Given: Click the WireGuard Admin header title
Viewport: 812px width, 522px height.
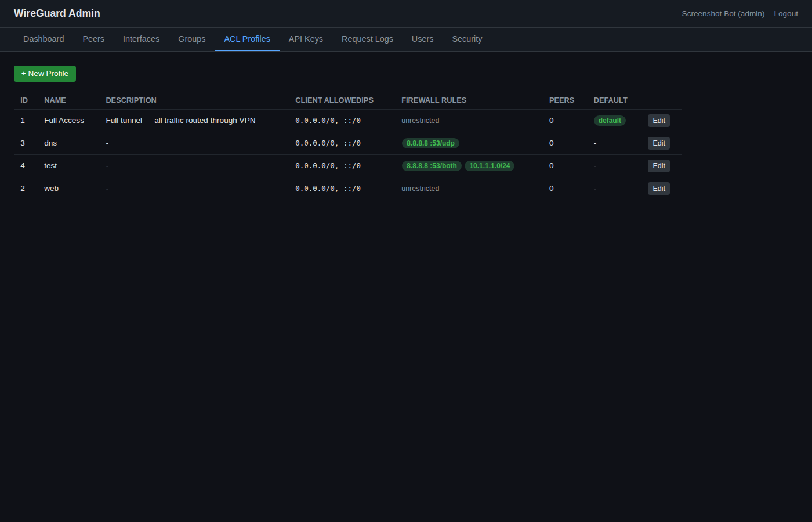Looking at the screenshot, I should 57,13.
